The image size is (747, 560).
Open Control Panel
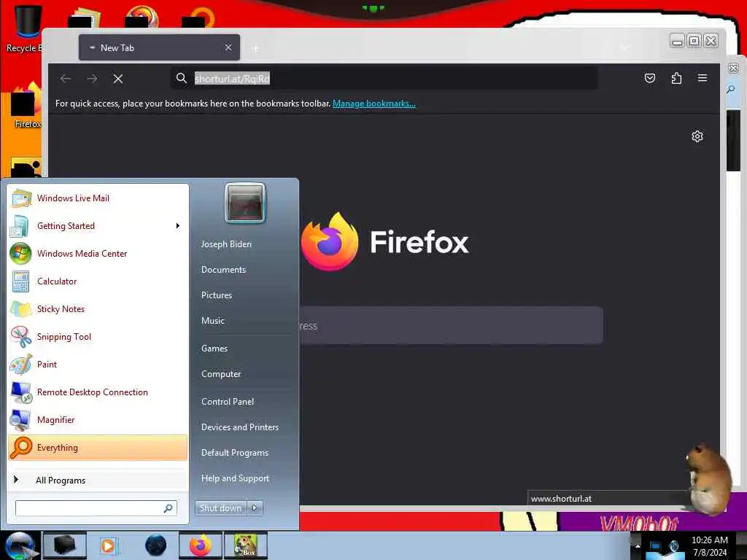(228, 402)
